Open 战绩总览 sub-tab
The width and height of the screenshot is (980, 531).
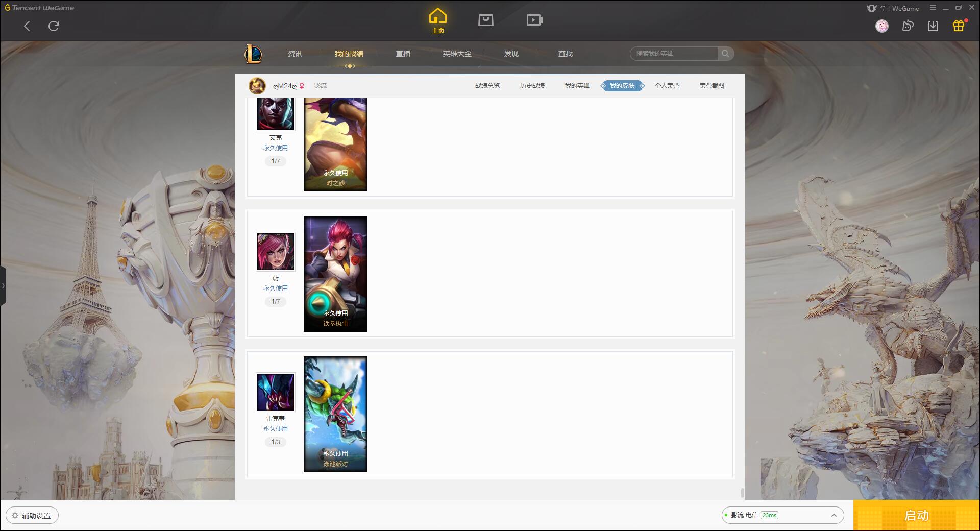[x=487, y=86]
